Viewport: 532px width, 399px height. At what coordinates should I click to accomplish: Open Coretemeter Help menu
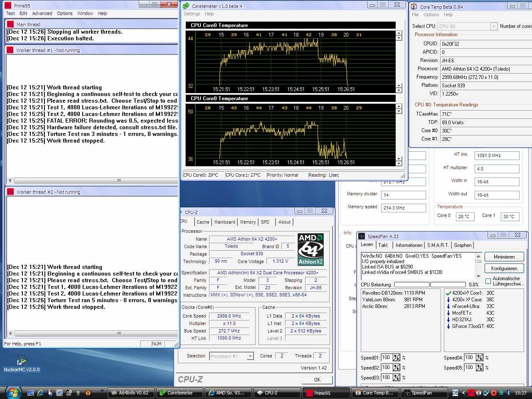(209, 14)
